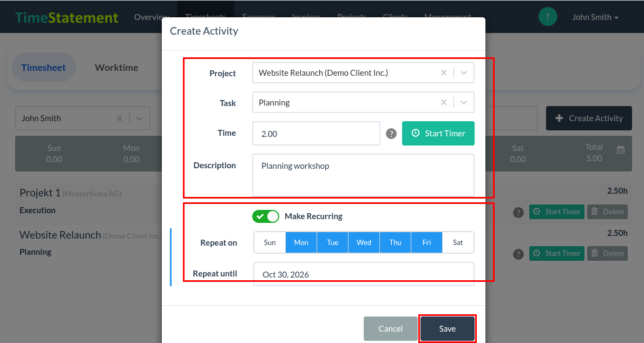
Task: Deselect Thu in Repeat on
Action: pos(395,242)
